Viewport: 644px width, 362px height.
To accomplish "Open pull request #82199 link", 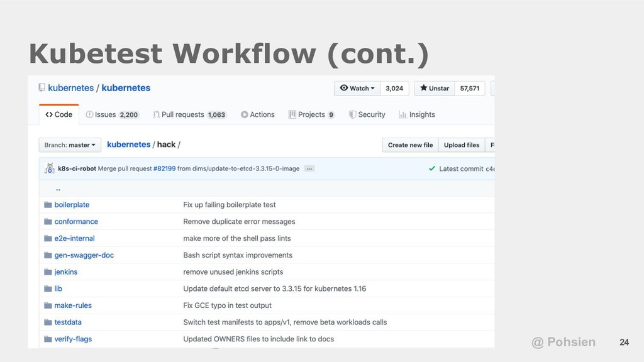I will (164, 168).
